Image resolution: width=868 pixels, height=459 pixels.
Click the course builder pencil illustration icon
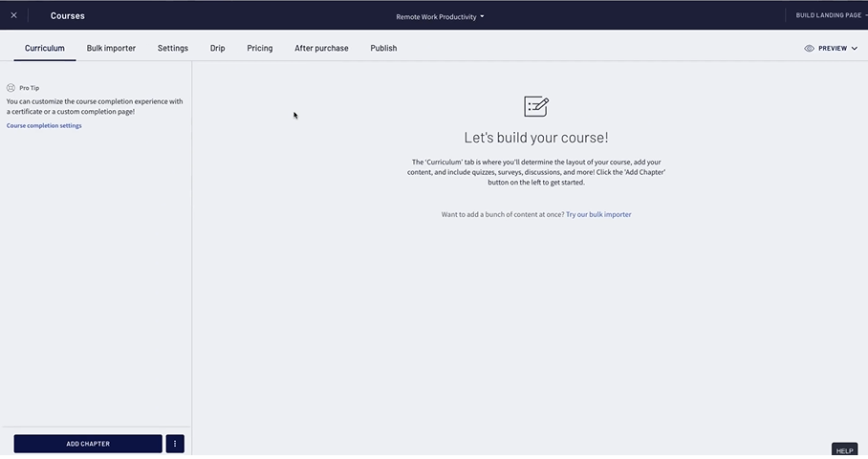tap(536, 106)
